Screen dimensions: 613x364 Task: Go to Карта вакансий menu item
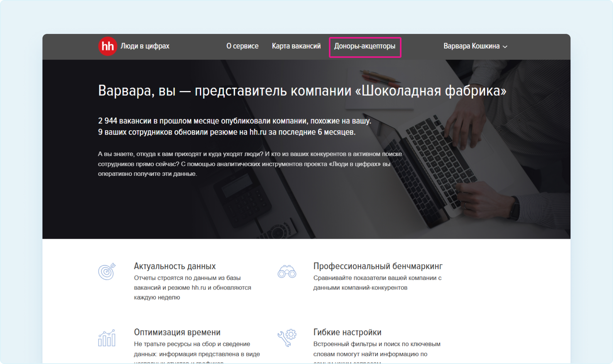click(x=296, y=46)
